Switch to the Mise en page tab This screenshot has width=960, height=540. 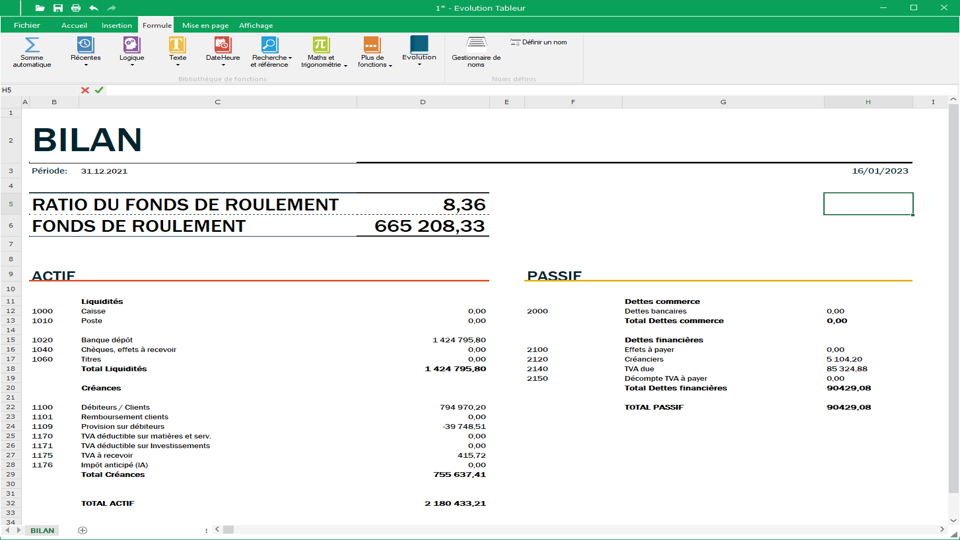tap(205, 25)
